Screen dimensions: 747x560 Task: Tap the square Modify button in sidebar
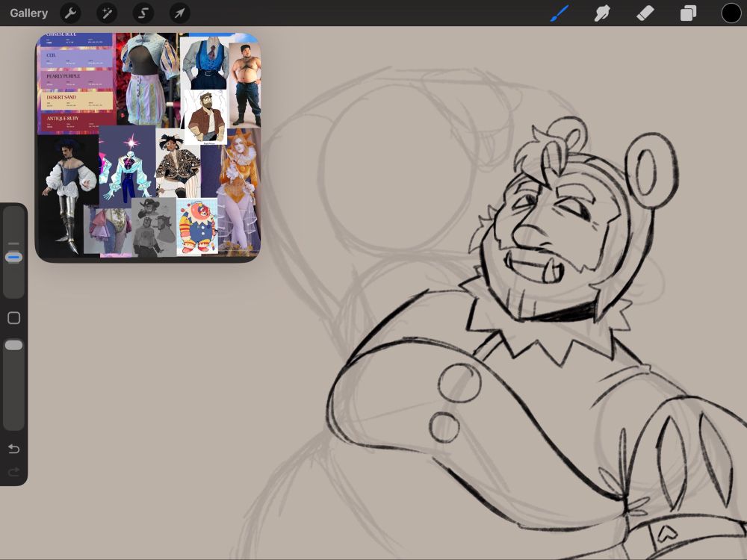point(13,318)
